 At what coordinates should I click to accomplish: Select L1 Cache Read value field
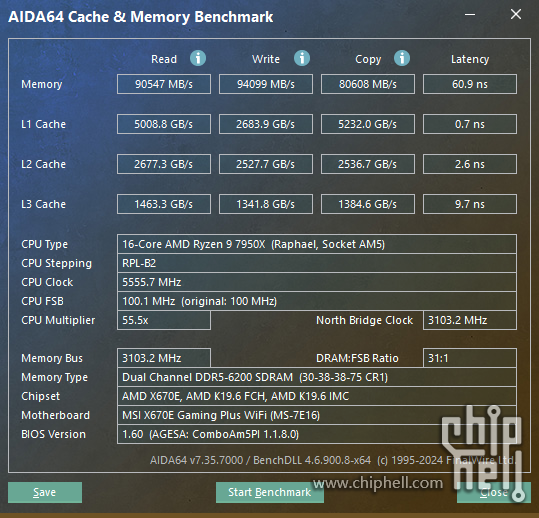click(164, 124)
